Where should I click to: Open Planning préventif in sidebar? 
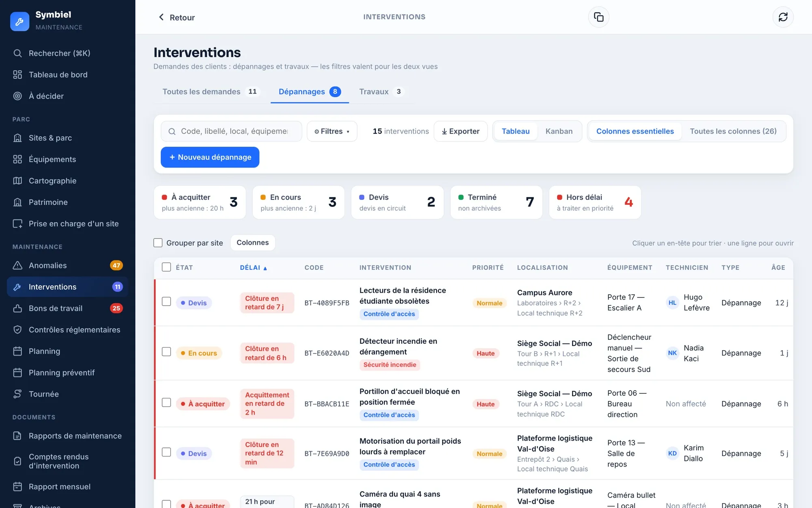pos(67,373)
